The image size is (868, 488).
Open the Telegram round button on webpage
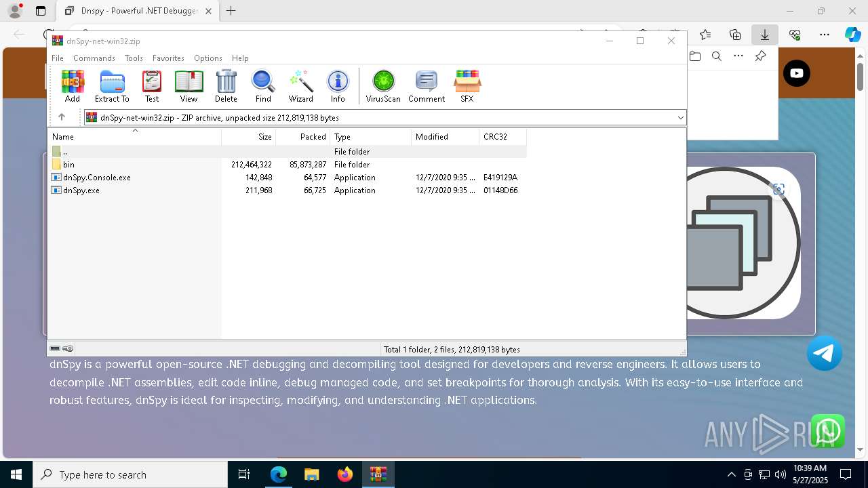pos(825,353)
